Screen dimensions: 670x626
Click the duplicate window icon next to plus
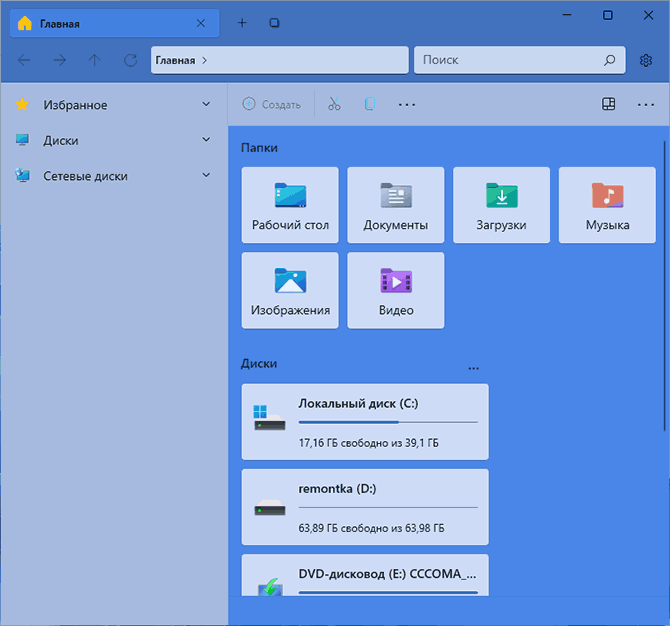[274, 23]
